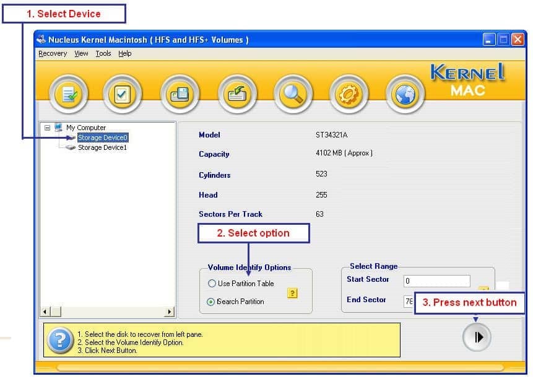Open the magnifying glass search tool
This screenshot has height=392, width=533.
click(293, 94)
